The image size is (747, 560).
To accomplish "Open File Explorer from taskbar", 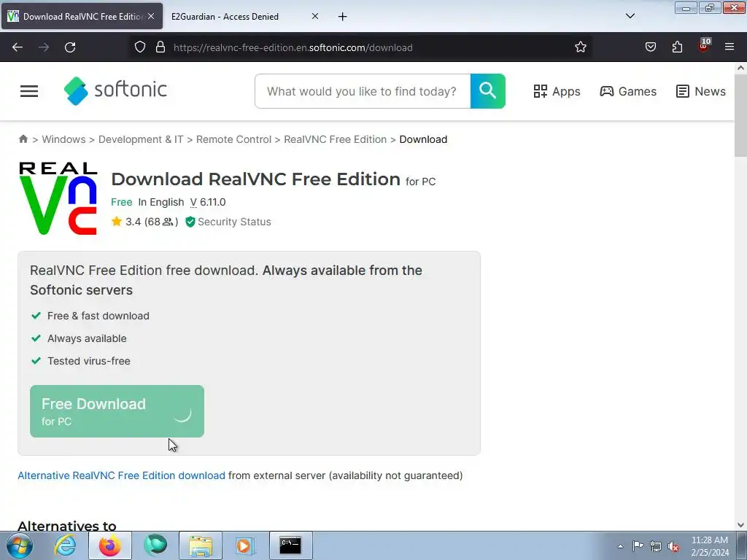I will [x=201, y=545].
